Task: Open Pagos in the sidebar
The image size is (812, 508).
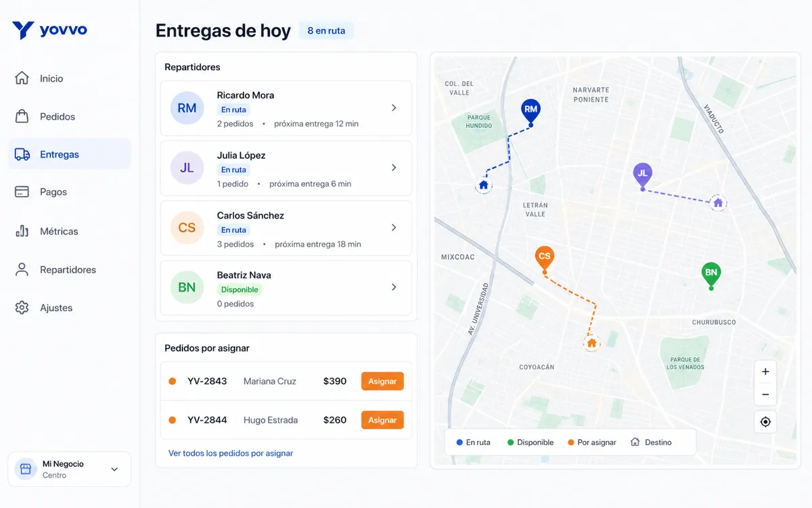Action: click(x=69, y=192)
